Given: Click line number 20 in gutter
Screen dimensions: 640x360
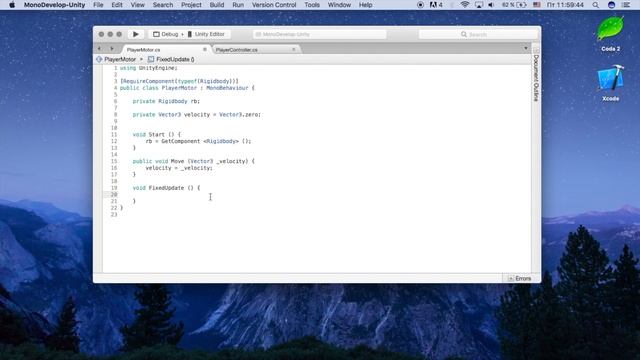Looking at the screenshot, I should (x=114, y=194).
